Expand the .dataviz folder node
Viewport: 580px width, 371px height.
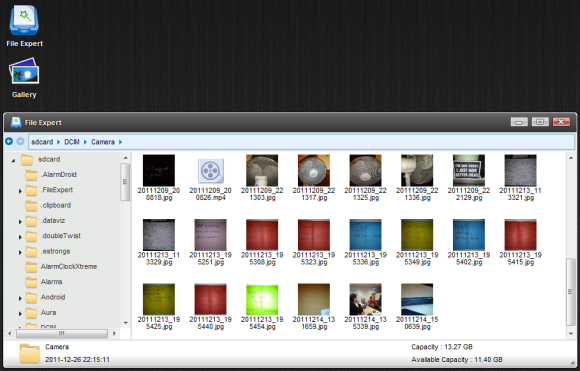[20, 222]
